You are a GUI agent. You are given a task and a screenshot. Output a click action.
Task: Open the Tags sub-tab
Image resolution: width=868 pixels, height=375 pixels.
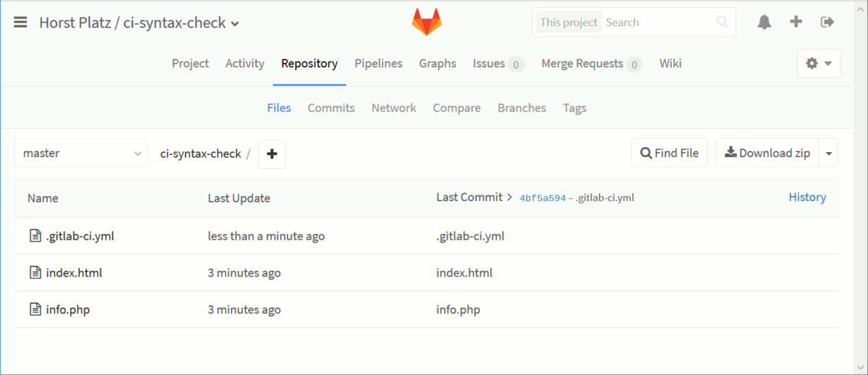click(x=575, y=108)
